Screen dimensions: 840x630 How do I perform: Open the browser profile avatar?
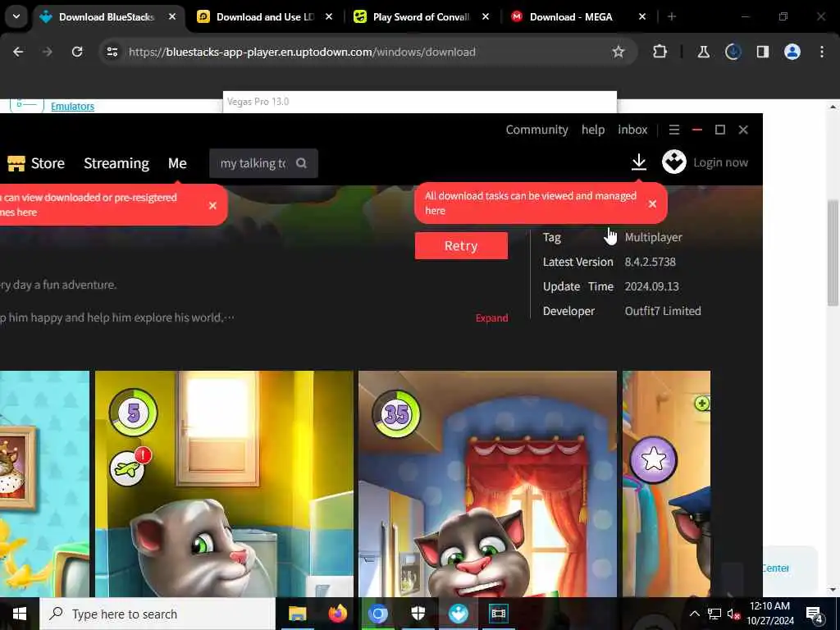(792, 52)
